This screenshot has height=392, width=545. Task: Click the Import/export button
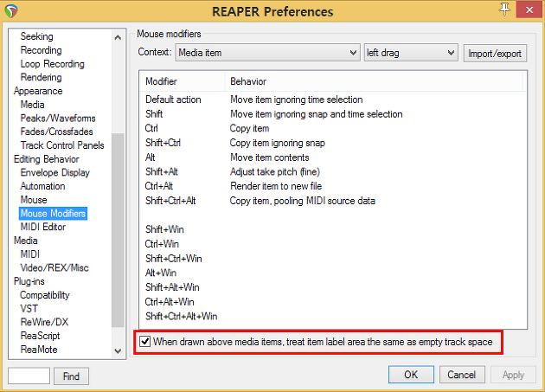pyautogui.click(x=495, y=53)
